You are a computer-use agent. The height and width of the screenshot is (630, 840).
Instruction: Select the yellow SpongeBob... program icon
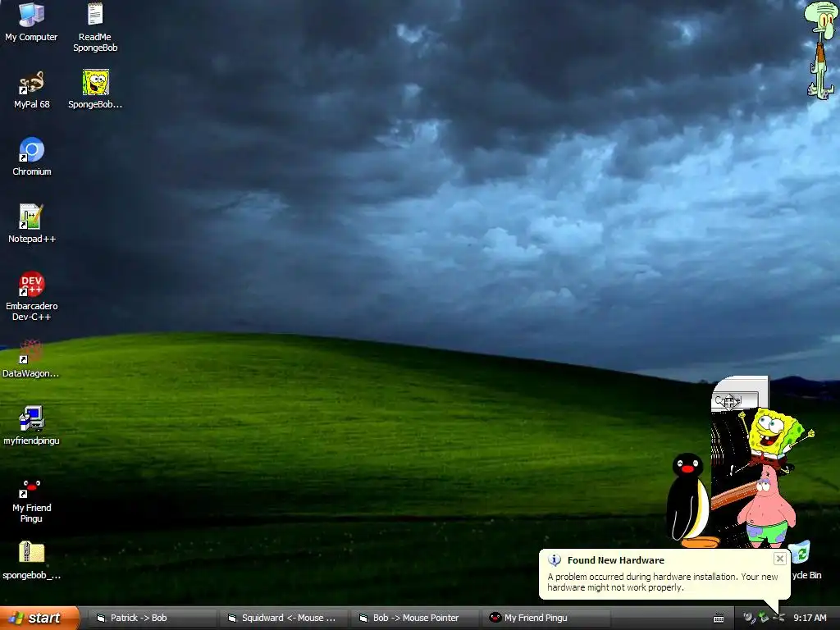click(x=95, y=89)
